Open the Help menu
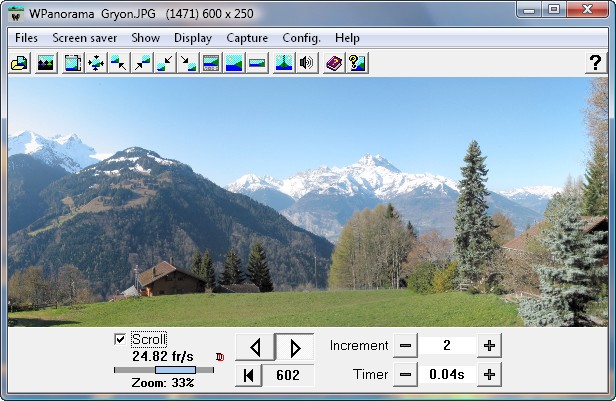This screenshot has height=401, width=616. coord(347,38)
